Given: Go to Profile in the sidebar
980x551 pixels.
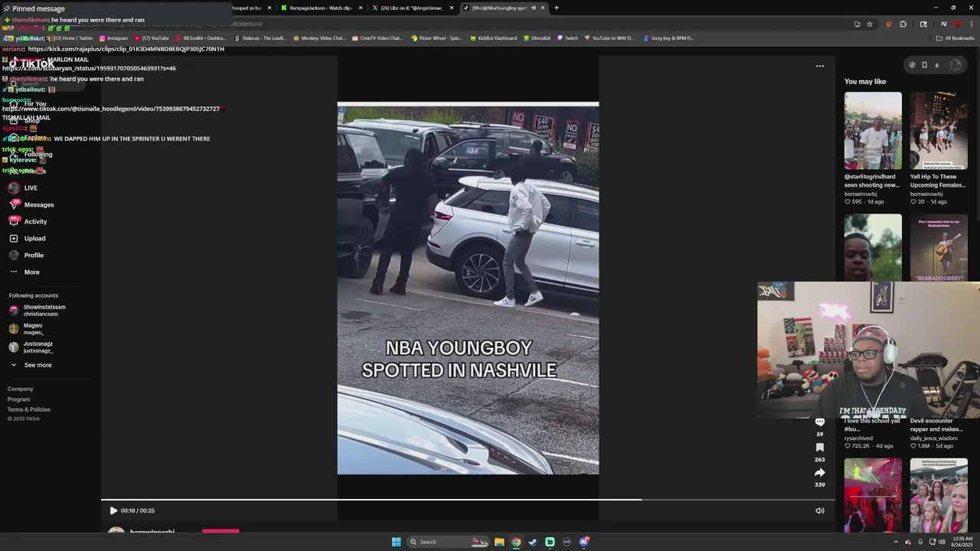Looking at the screenshot, I should [25, 255].
